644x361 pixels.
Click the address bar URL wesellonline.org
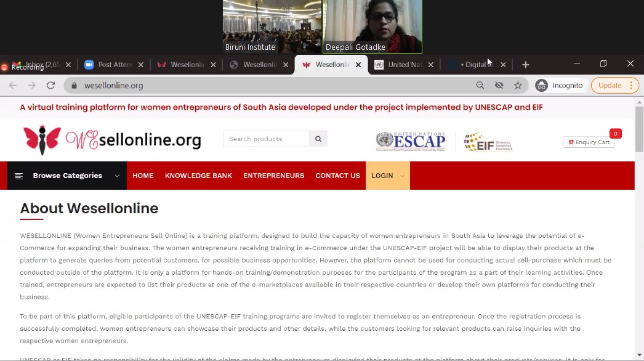[113, 86]
